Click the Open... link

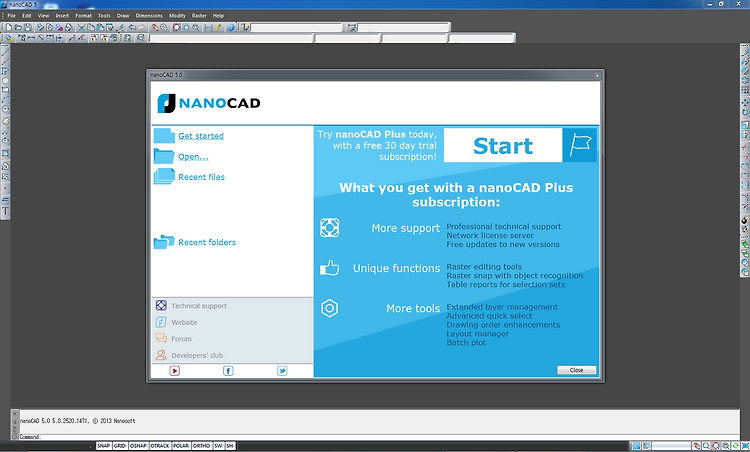click(x=193, y=156)
